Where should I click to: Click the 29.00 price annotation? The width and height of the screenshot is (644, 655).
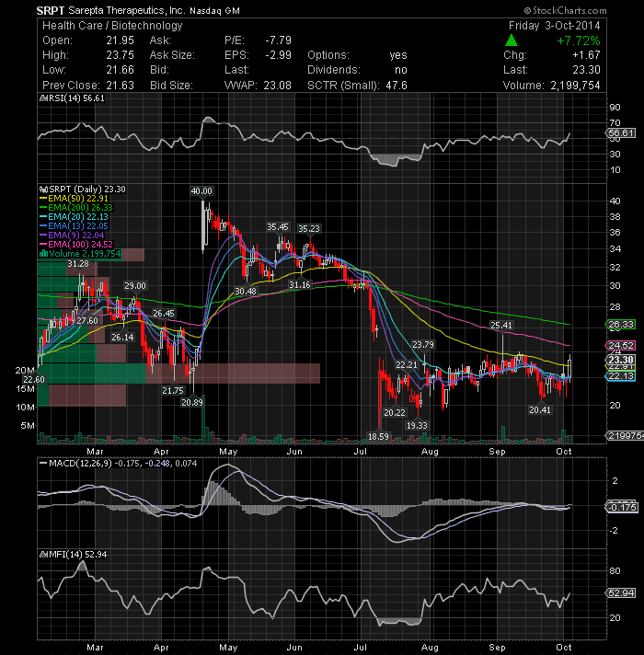pos(135,286)
